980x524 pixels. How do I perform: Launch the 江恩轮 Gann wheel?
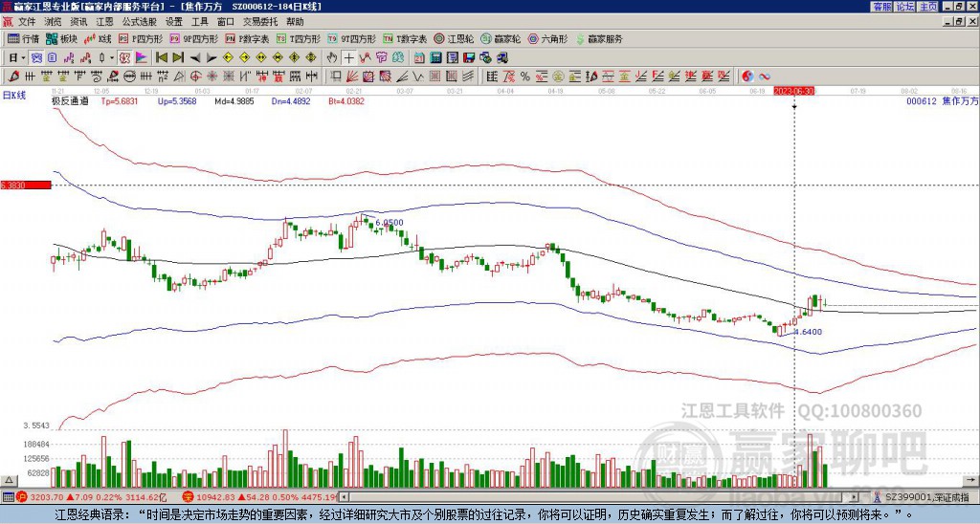point(454,38)
